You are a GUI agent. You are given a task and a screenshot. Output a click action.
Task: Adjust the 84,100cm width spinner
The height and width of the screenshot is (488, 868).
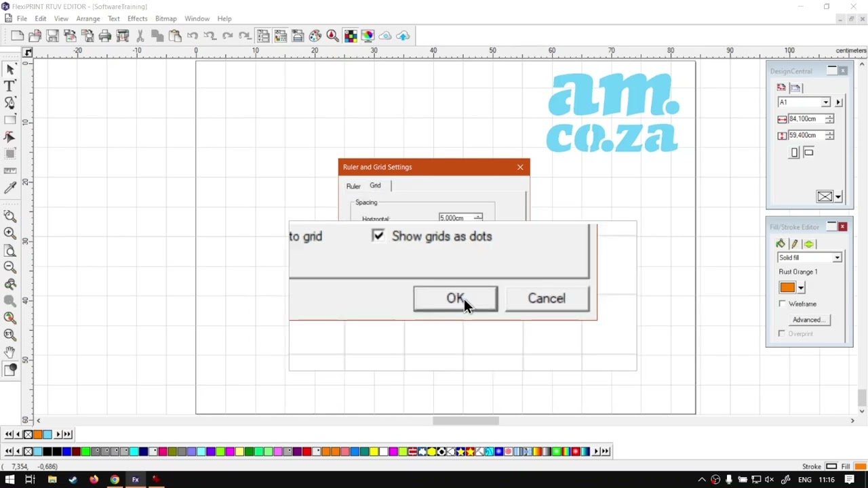(x=829, y=119)
